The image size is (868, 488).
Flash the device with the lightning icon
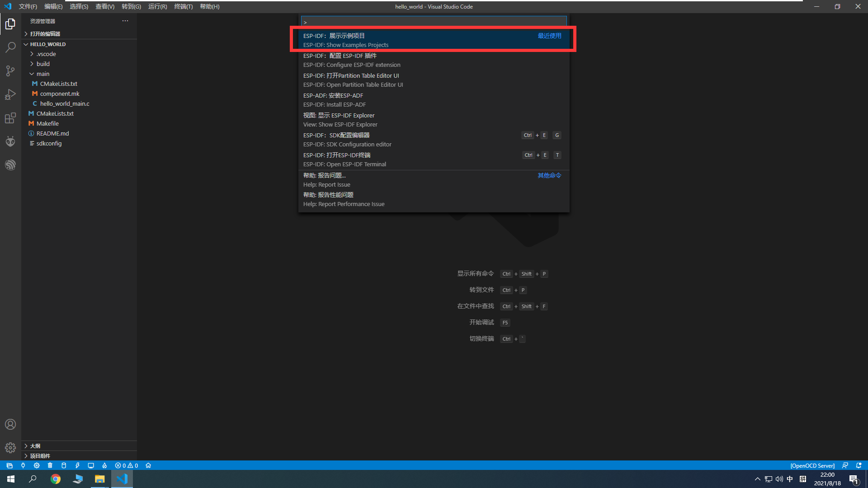pos(77,465)
